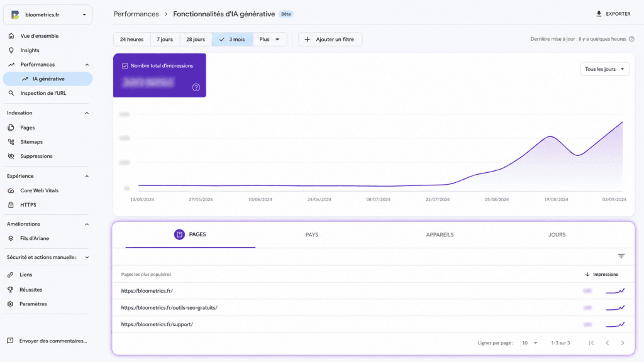Click sparkline for bloometrics.fr/support/ row
This screenshot has width=644, height=362.
click(x=615, y=324)
